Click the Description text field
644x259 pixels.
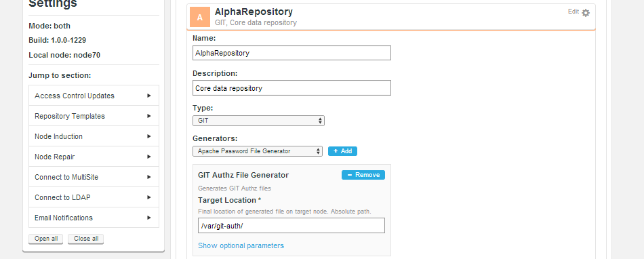[x=291, y=88]
